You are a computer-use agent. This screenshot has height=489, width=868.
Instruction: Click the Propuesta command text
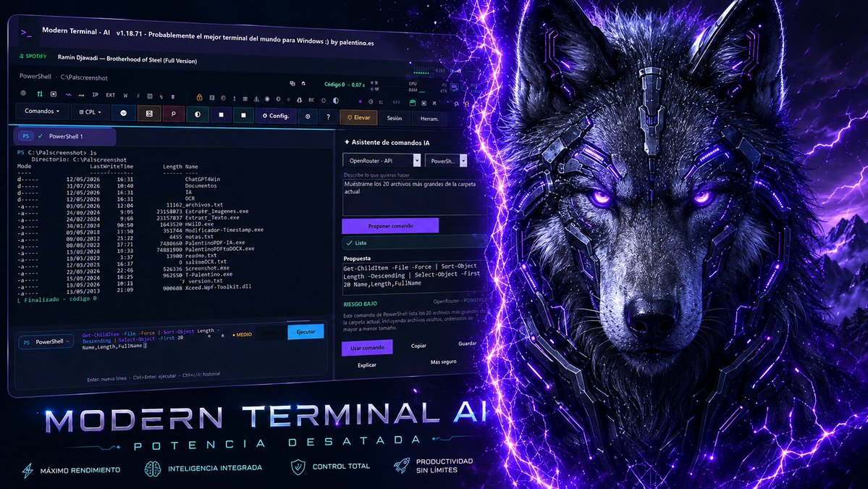(410, 275)
